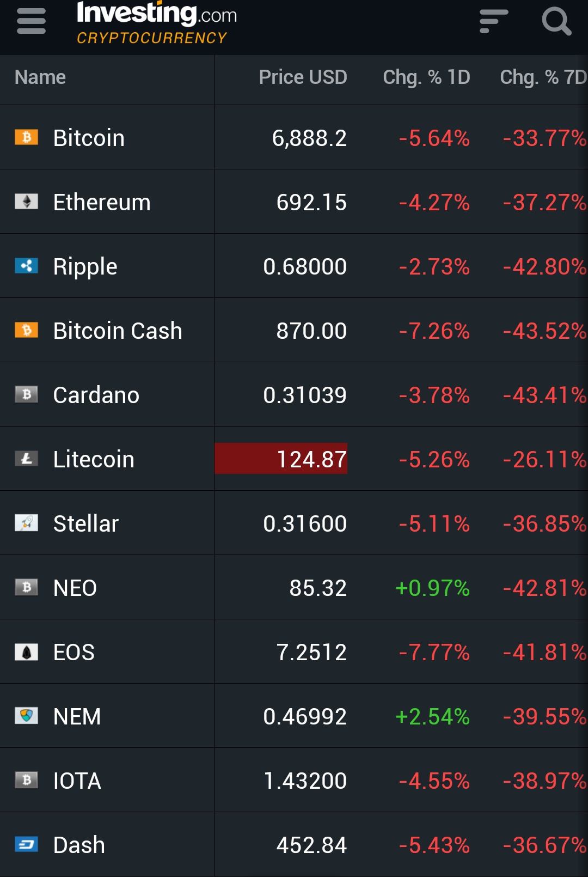Tap the NEM shield icon

click(26, 716)
